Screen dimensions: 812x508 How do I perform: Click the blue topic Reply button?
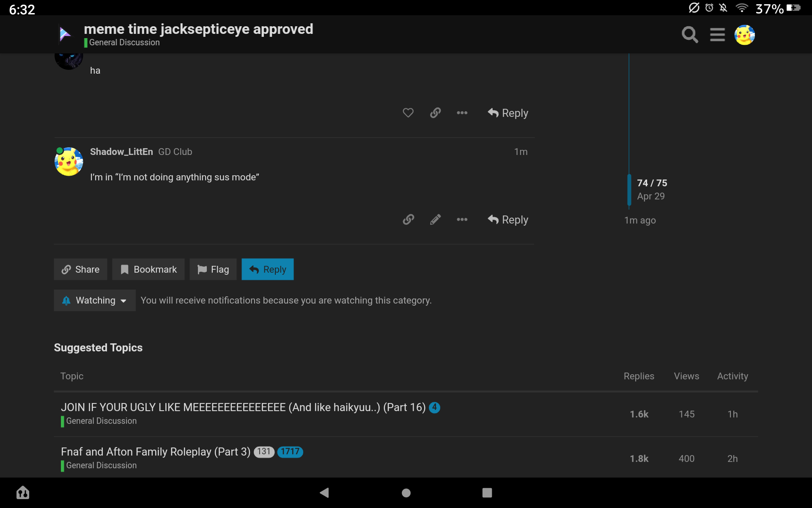click(267, 269)
